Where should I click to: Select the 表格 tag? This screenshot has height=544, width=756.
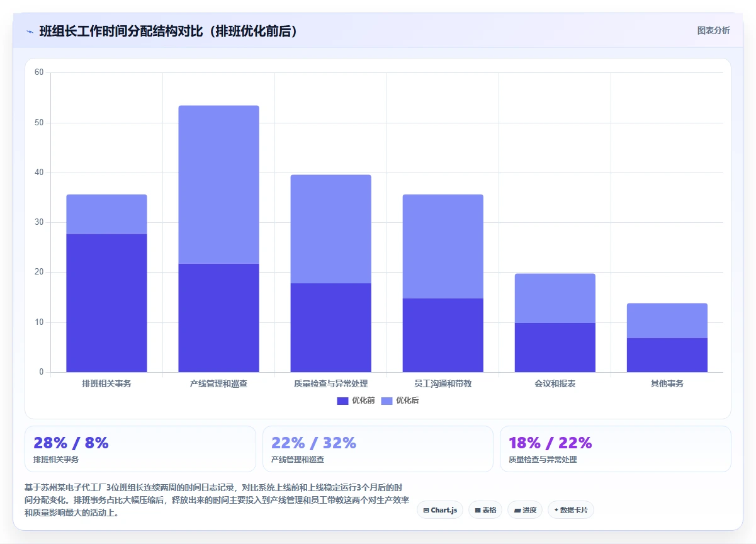(x=485, y=510)
